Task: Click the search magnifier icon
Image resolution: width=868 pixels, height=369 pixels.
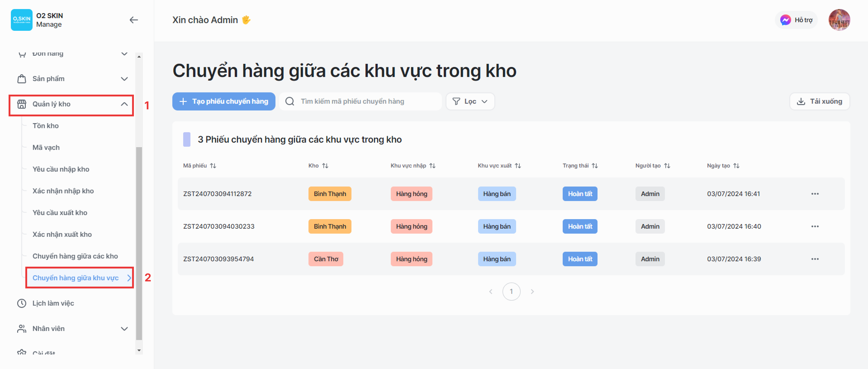Action: (290, 101)
